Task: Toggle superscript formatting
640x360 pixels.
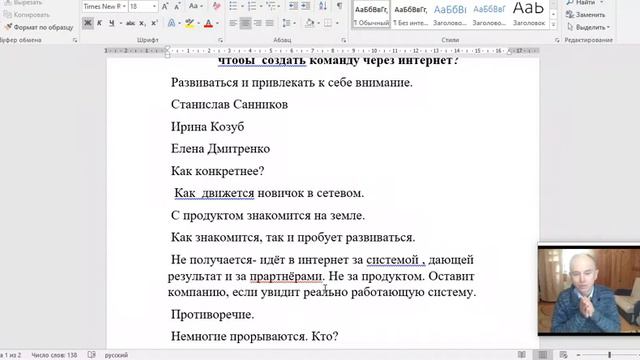Action: pos(154,23)
